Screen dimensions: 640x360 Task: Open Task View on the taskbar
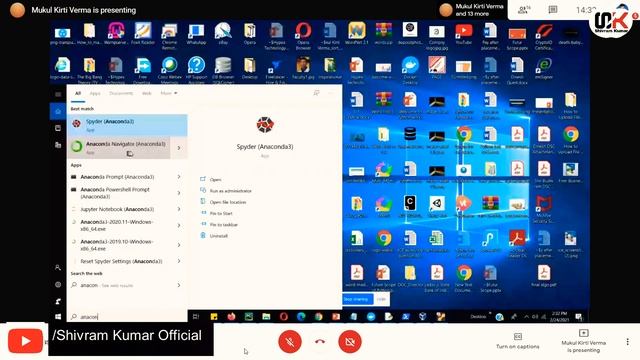pyautogui.click(x=196, y=316)
